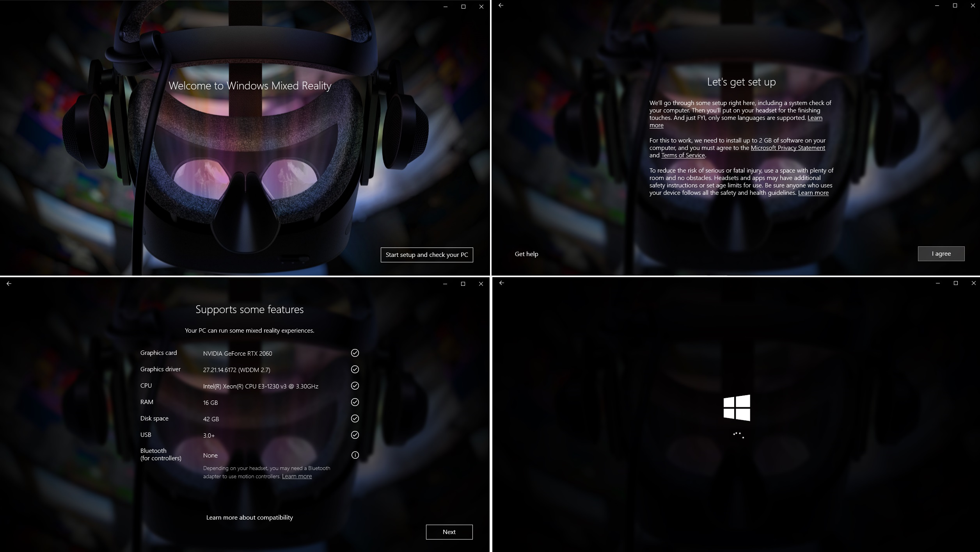The height and width of the screenshot is (552, 980).
Task: Click the NVIDIA GeForce RTX 2060 checkmark icon
Action: coord(355,353)
